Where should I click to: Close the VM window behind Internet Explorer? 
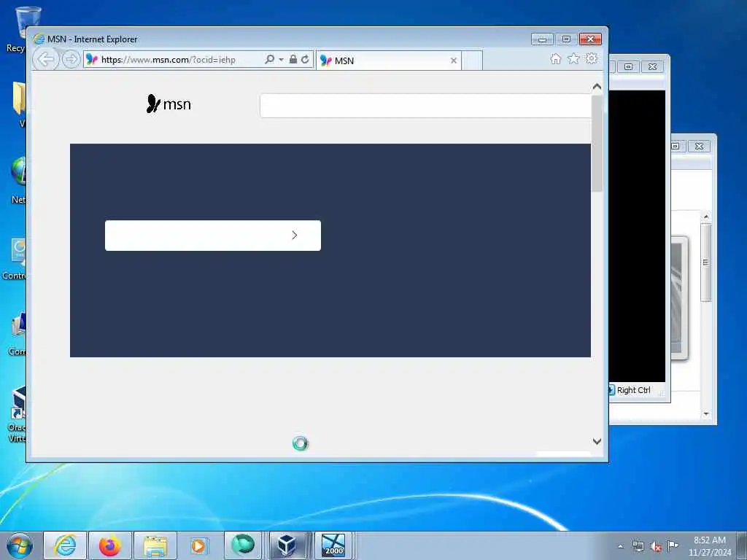(x=653, y=66)
